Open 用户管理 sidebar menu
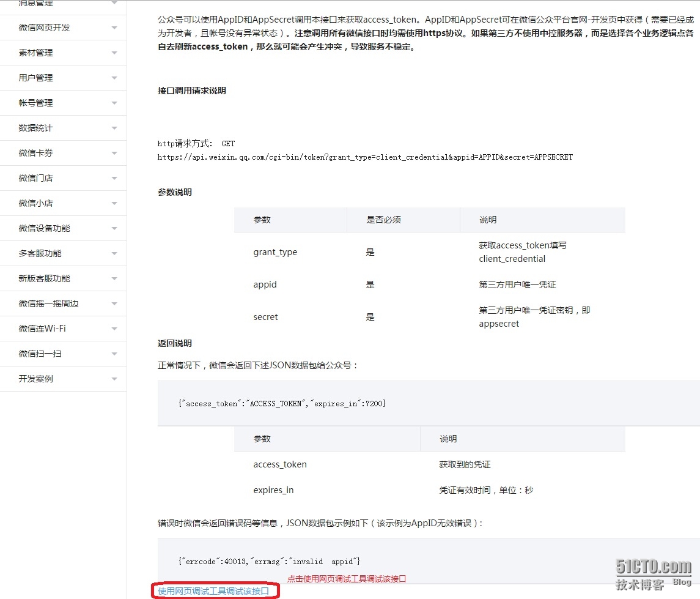This screenshot has height=599, width=700. tap(63, 78)
